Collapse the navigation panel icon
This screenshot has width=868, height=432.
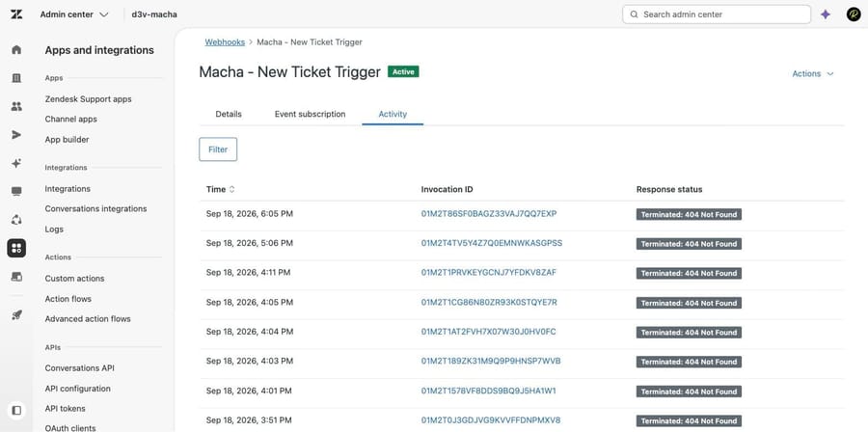(x=16, y=411)
